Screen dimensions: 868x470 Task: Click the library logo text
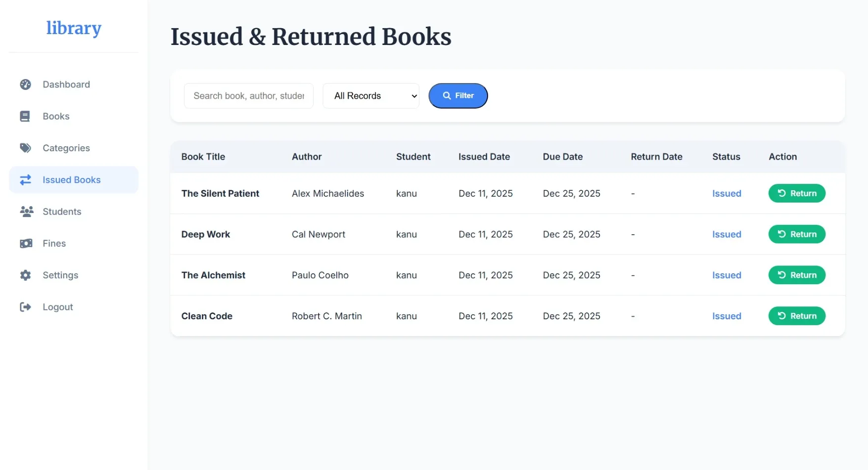73,28
